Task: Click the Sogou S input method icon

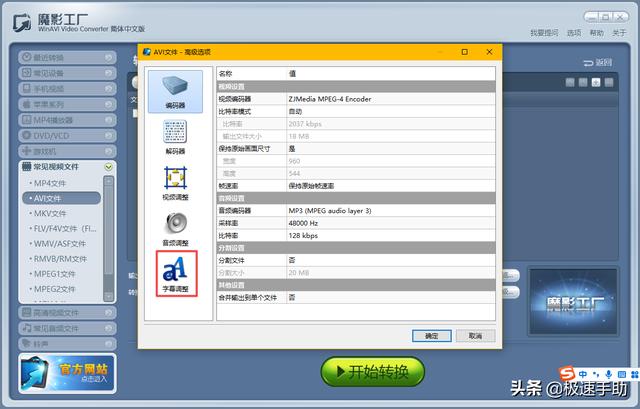Action: [x=567, y=373]
